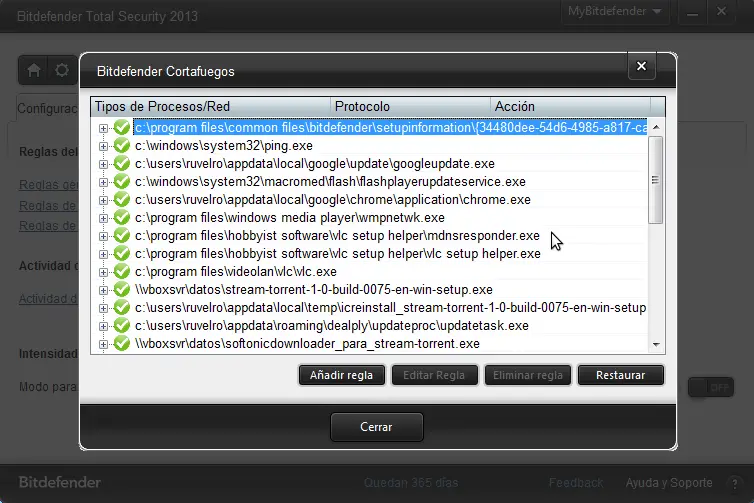Expand the softonicdownloader rule row
This screenshot has height=503, width=754.
103,344
